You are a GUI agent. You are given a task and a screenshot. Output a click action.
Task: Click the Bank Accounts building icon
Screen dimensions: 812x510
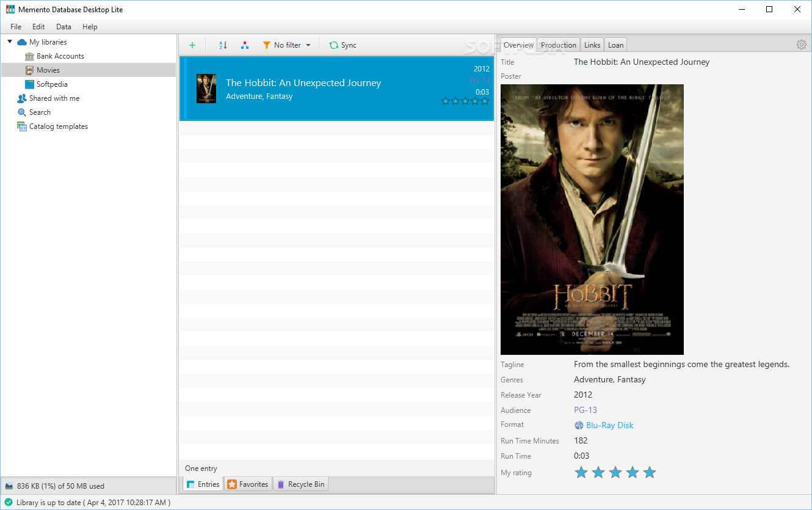point(29,56)
